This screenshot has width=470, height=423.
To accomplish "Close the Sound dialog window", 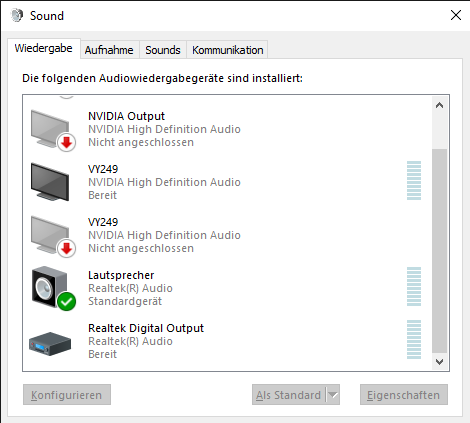I will click(x=456, y=15).
